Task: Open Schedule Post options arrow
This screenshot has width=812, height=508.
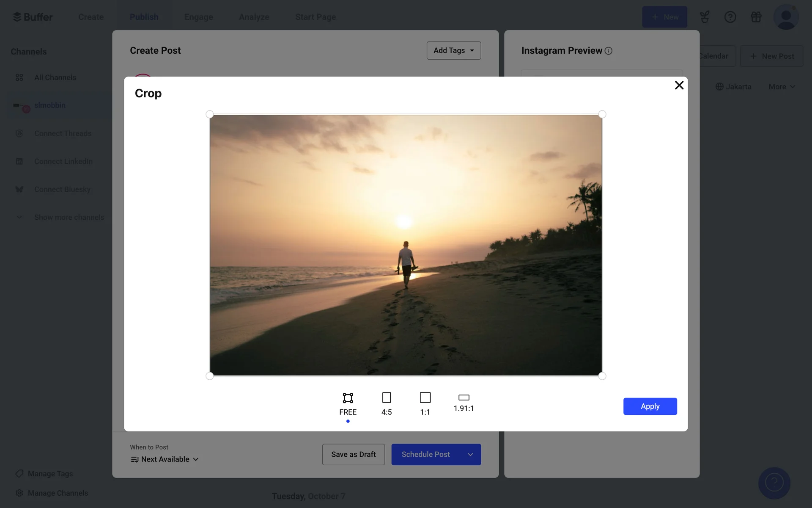Action: (470, 454)
